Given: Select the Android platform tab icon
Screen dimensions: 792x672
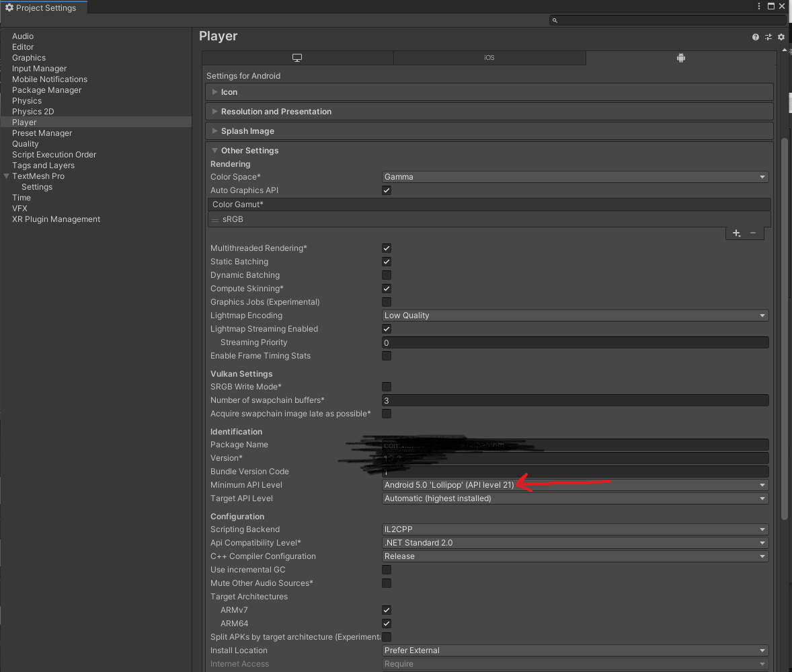Looking at the screenshot, I should pos(681,58).
